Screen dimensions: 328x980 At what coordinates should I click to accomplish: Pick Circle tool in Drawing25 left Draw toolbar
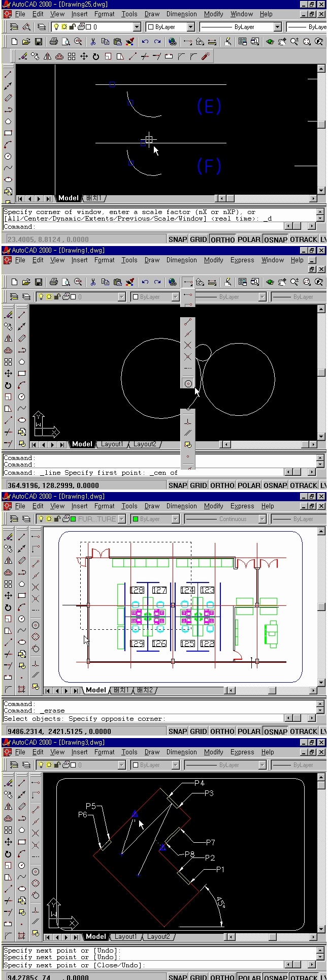point(8,157)
